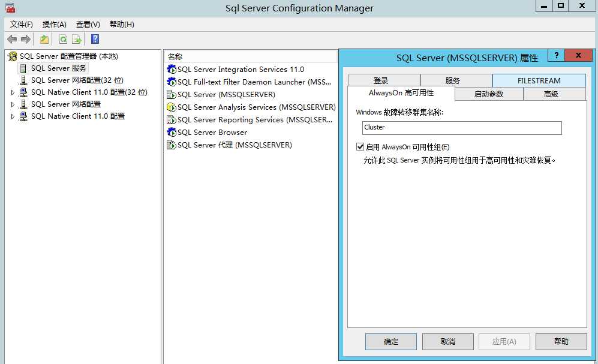Click the SQL Server 代理 service icon
This screenshot has height=364, width=598.
pyautogui.click(x=172, y=145)
